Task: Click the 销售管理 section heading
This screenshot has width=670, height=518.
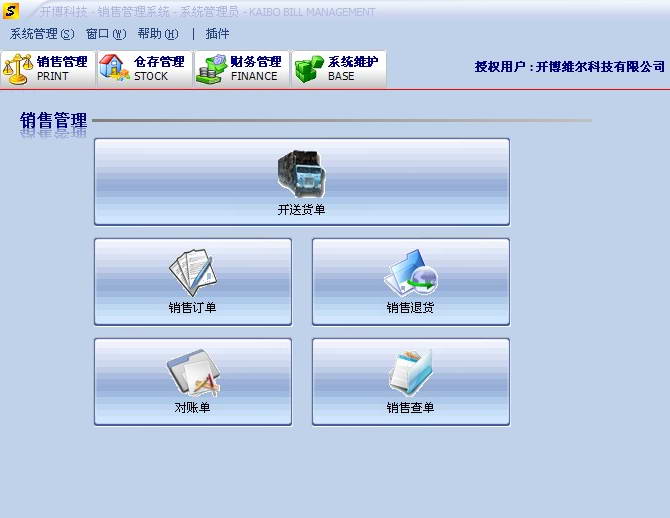Action: tap(53, 121)
